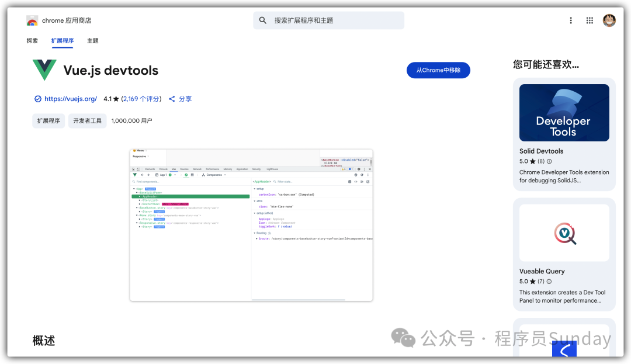Select the 主题 tab

(92, 41)
